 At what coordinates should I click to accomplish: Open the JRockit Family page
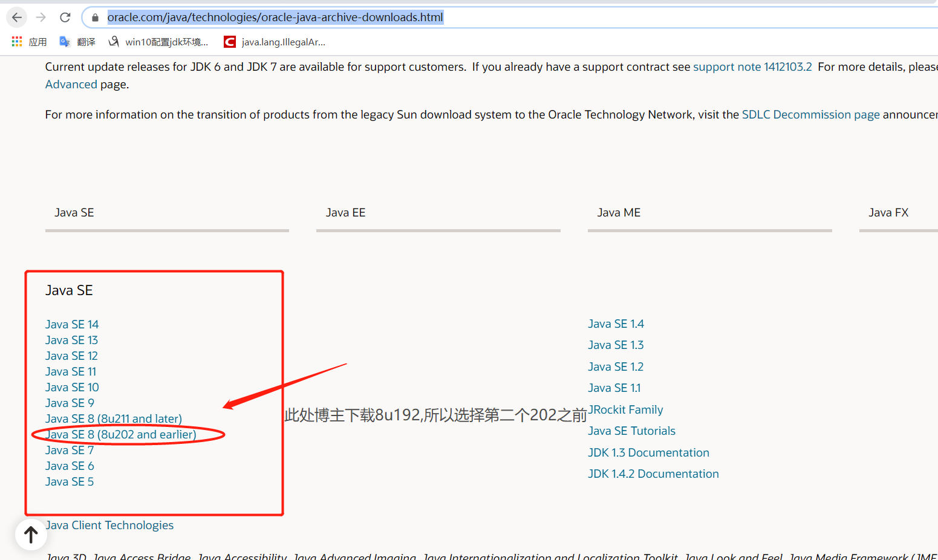pos(626,409)
